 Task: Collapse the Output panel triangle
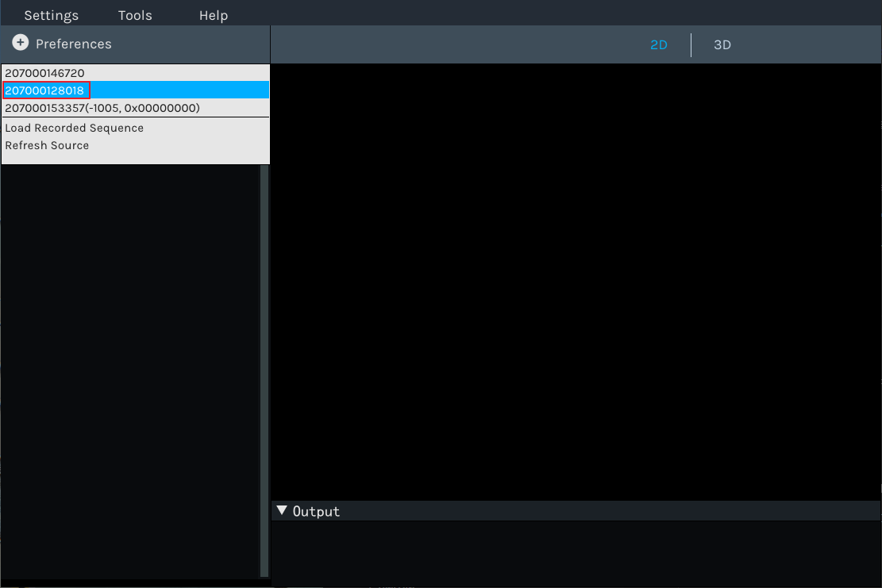pos(282,510)
